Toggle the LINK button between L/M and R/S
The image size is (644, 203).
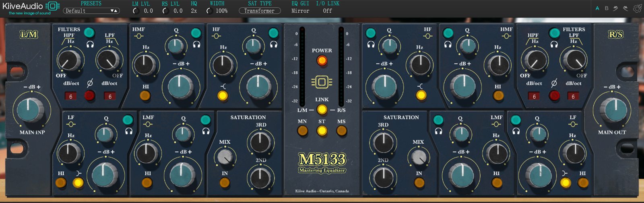(x=322, y=109)
